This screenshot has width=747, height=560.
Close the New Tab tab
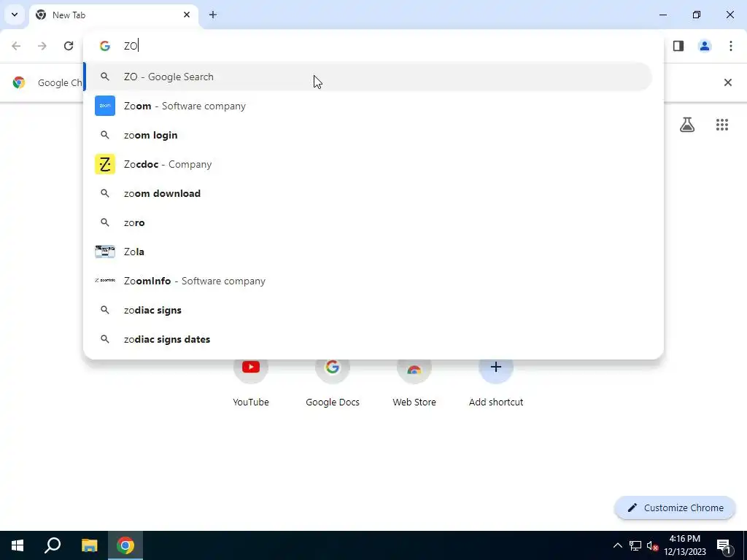coord(187,15)
